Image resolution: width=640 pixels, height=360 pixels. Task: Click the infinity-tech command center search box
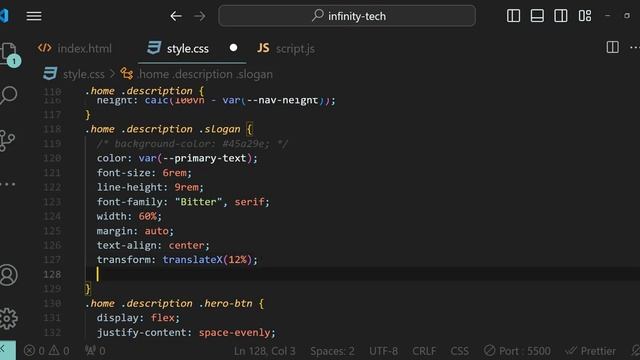[347, 16]
